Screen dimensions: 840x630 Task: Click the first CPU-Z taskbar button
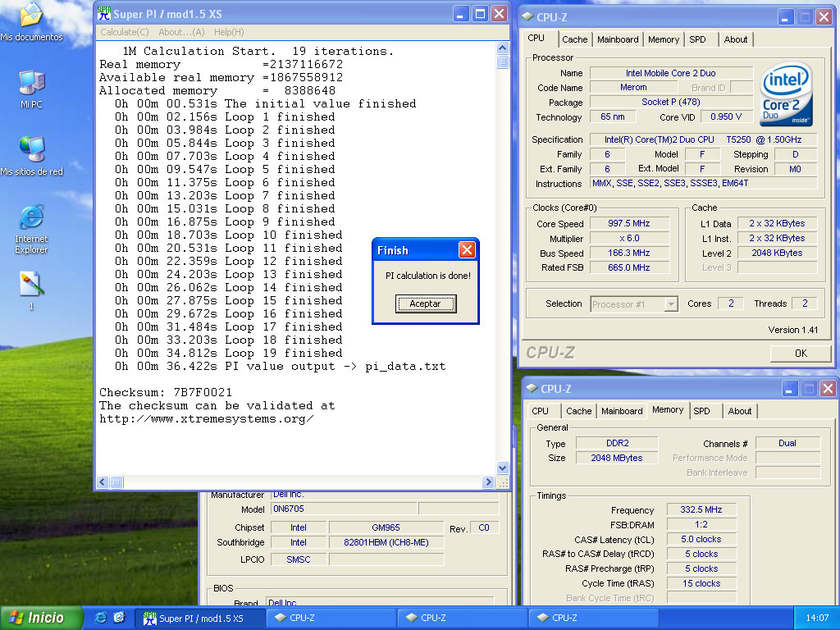click(x=332, y=618)
